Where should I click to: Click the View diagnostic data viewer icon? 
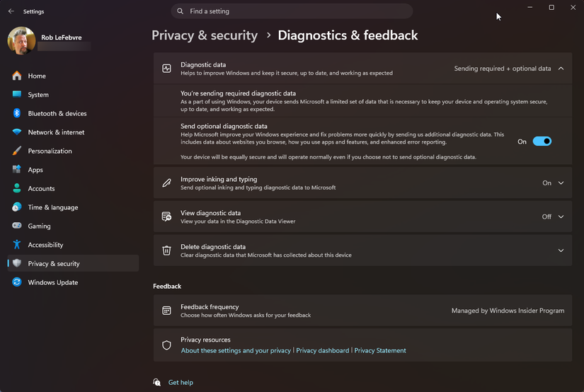coord(166,217)
